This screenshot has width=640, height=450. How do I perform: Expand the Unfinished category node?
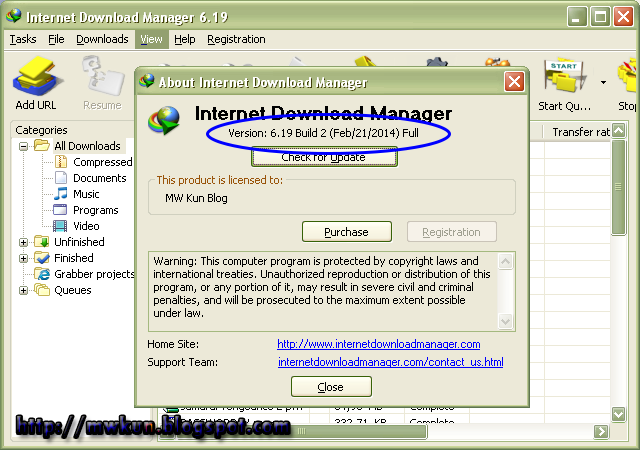point(23,242)
